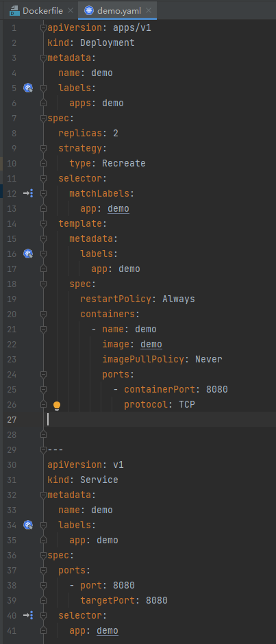This screenshot has height=644, width=276.
Task: Click Kubernetes gutter icon on line 34
Action: 28,525
